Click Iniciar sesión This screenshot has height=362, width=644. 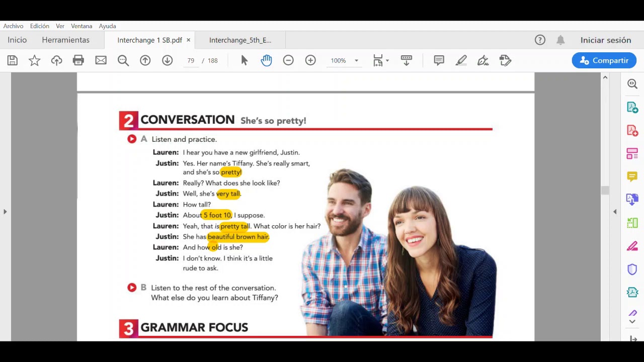(x=606, y=40)
